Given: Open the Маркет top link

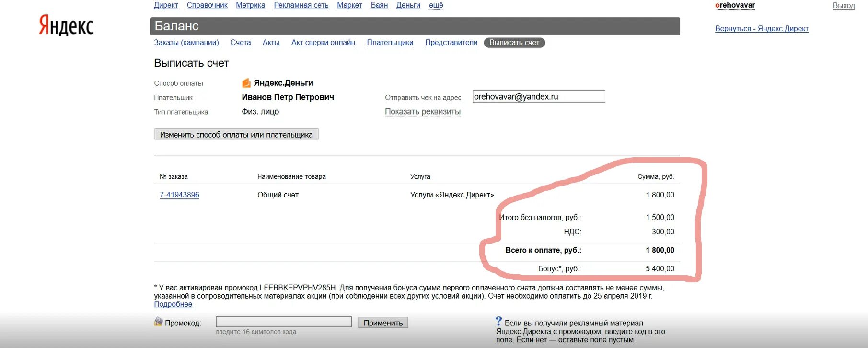Looking at the screenshot, I should click(349, 5).
